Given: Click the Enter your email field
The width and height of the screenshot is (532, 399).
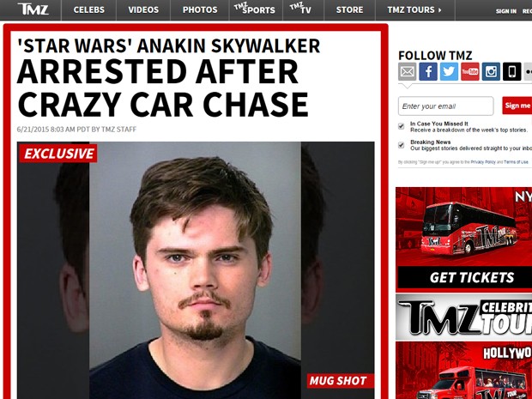Looking at the screenshot, I should pyautogui.click(x=446, y=106).
